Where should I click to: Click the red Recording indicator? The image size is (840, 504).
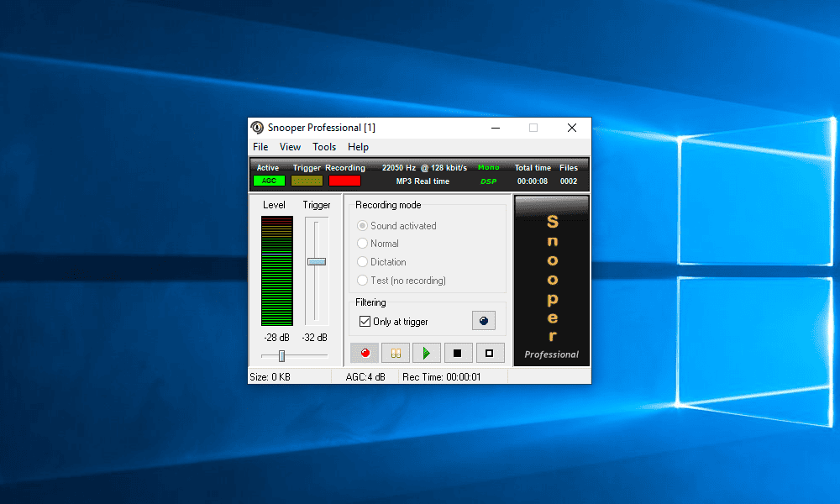point(344,181)
